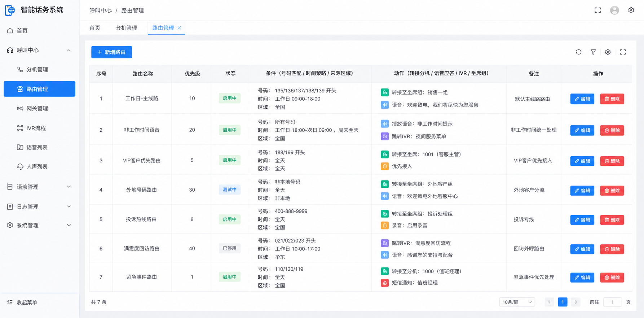Screen dimensions: 644x318
Task: Edit the 满意度回访路由 row
Action: (x=582, y=249)
